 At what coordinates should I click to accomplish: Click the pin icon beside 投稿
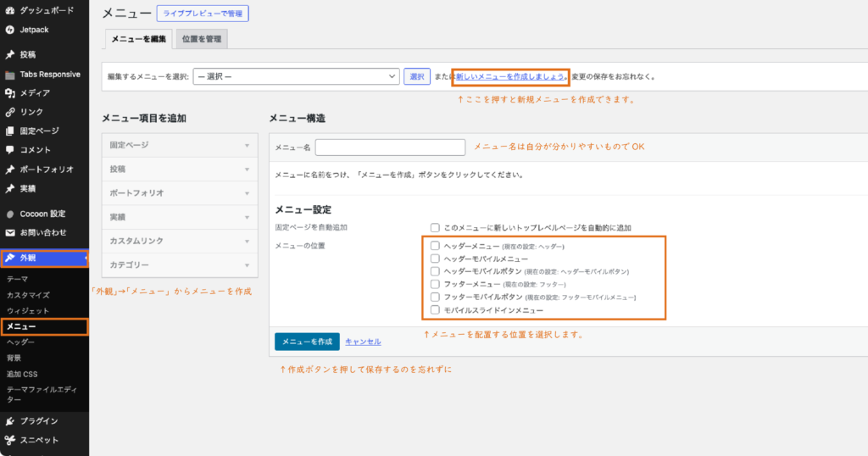(9, 54)
